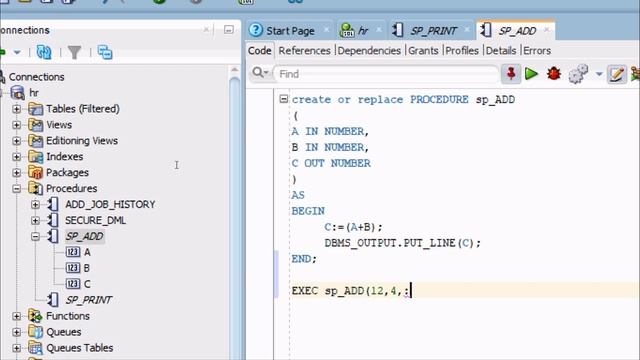Select parameter A under SP_ADD
The image size is (640, 360).
point(87,252)
